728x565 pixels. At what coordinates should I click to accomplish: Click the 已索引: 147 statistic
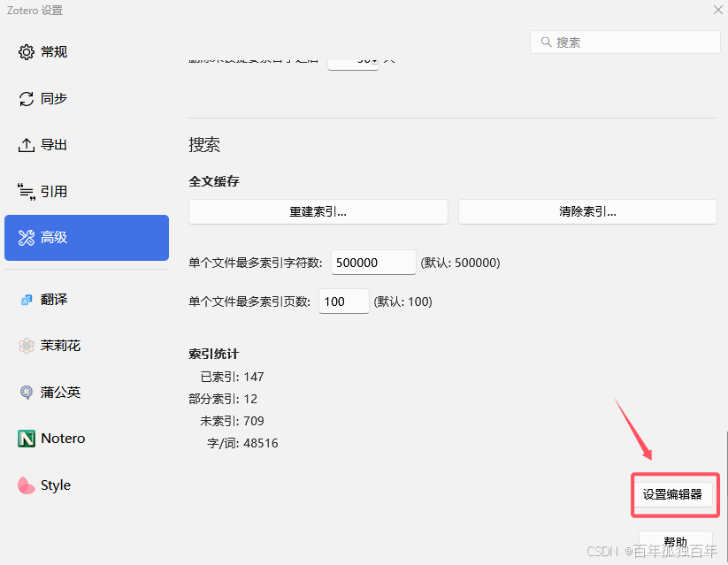[x=232, y=377]
